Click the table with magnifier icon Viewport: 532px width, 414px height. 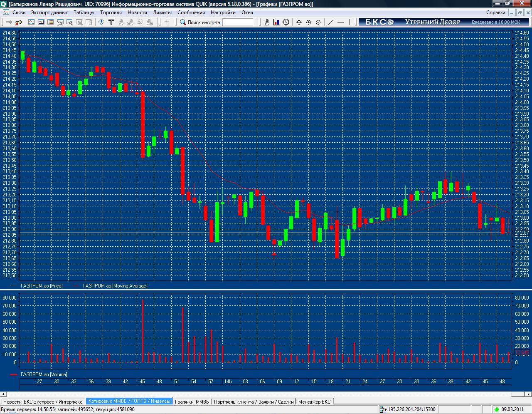(69, 22)
